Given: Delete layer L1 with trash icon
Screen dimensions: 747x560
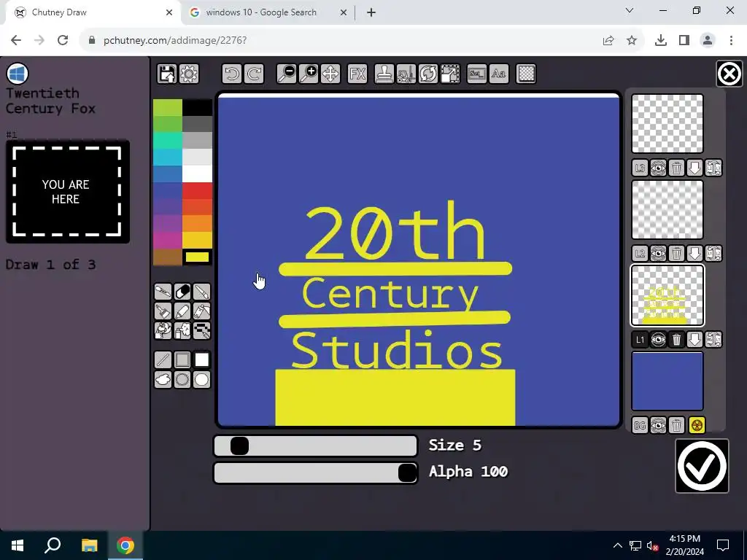Looking at the screenshot, I should 676,340.
